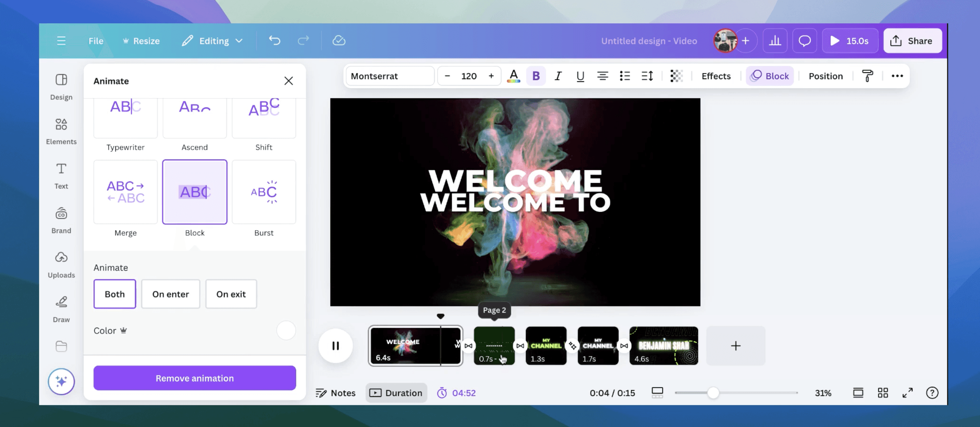Open the Draw sidebar panel
The width and height of the screenshot is (980, 427).
[x=61, y=309]
